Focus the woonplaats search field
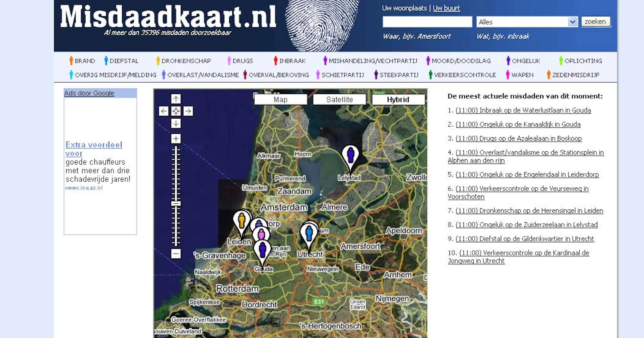This screenshot has width=644, height=338. pos(427,22)
